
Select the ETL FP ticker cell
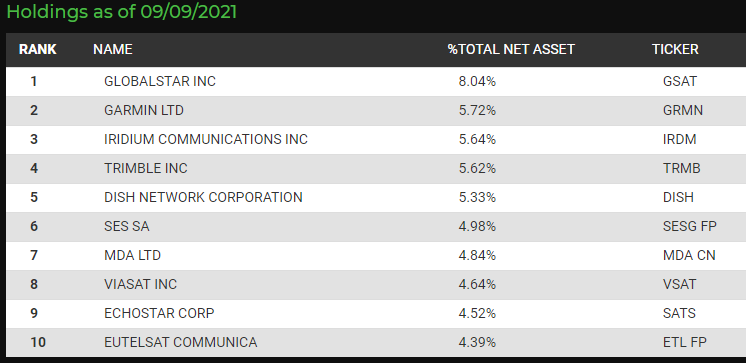[x=685, y=343]
